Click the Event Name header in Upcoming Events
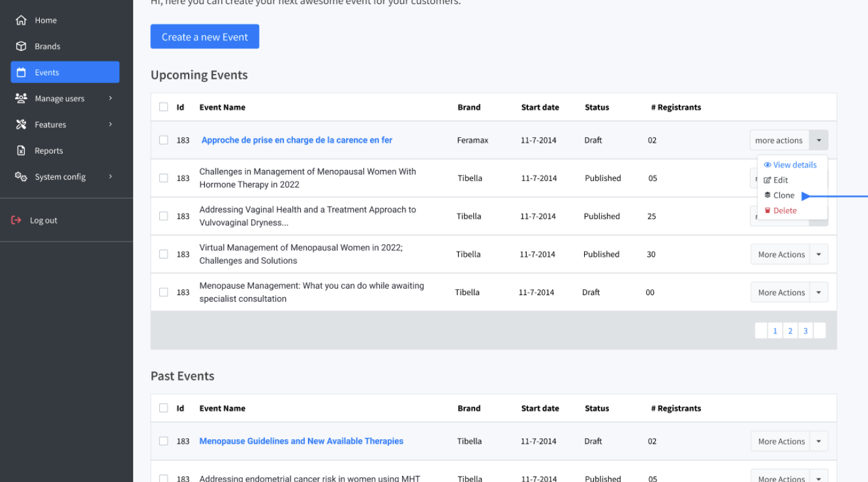 coord(222,107)
